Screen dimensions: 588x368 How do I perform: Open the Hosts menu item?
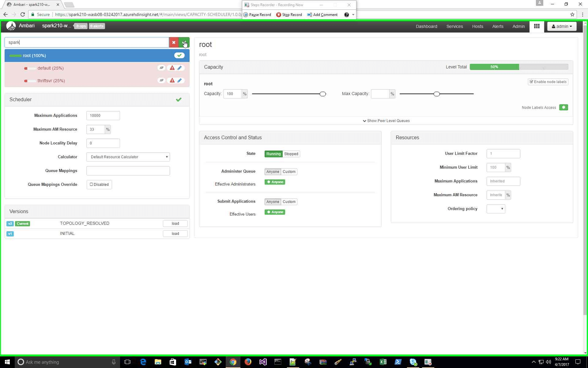point(477,26)
